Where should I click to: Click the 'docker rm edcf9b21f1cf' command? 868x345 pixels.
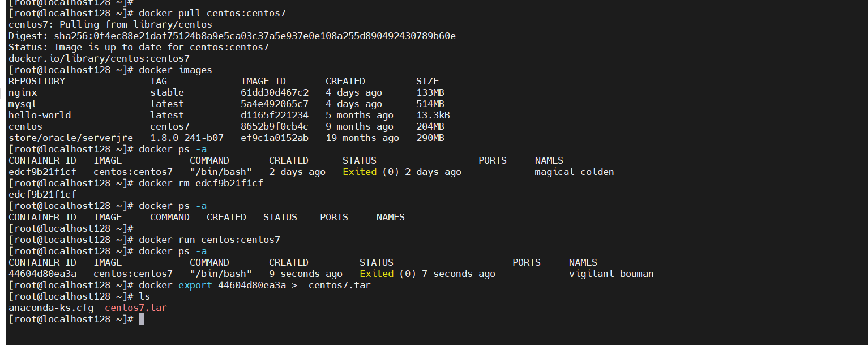[201, 183]
